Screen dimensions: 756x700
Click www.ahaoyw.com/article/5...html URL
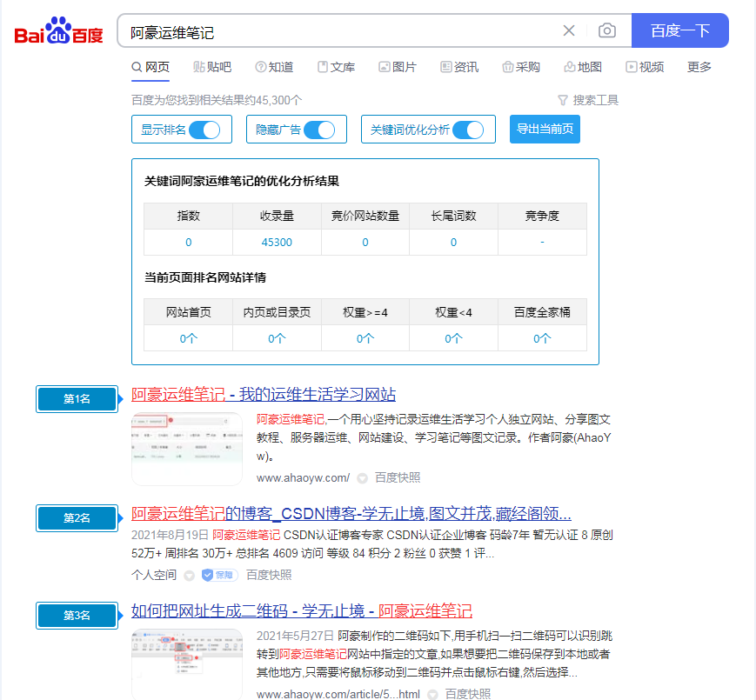pyautogui.click(x=338, y=694)
